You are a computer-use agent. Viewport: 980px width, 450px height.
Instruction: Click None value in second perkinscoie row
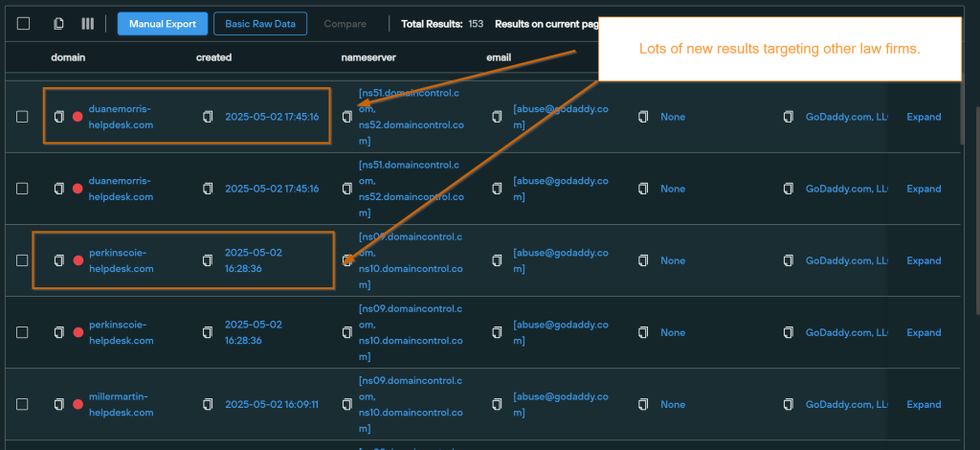pyautogui.click(x=673, y=332)
